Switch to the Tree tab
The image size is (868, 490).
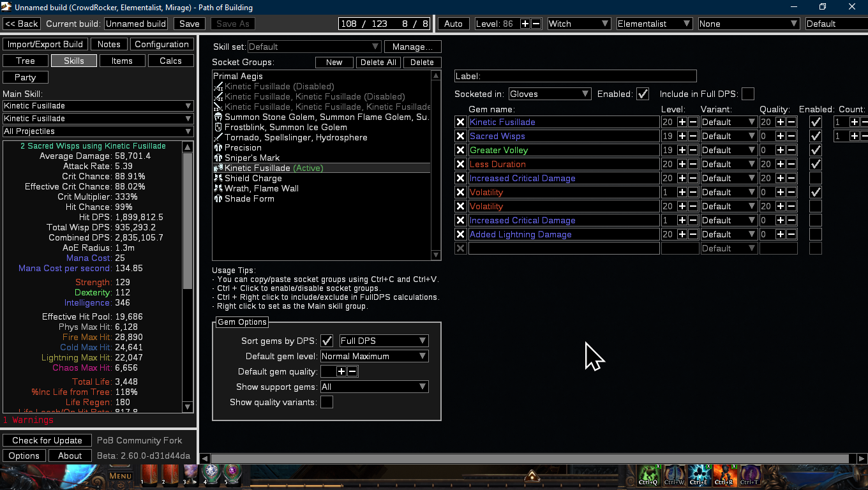coord(26,61)
